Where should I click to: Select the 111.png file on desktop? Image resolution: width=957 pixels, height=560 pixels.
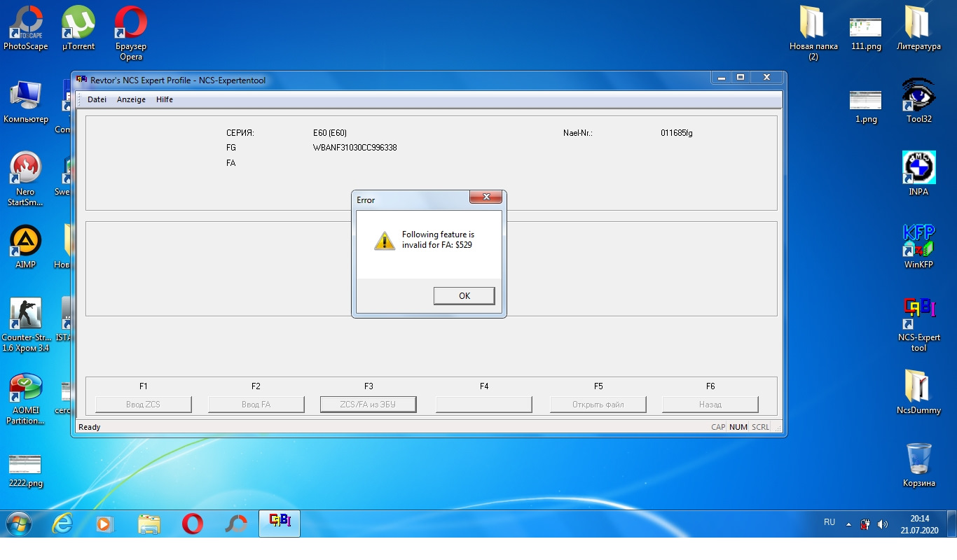click(x=866, y=34)
